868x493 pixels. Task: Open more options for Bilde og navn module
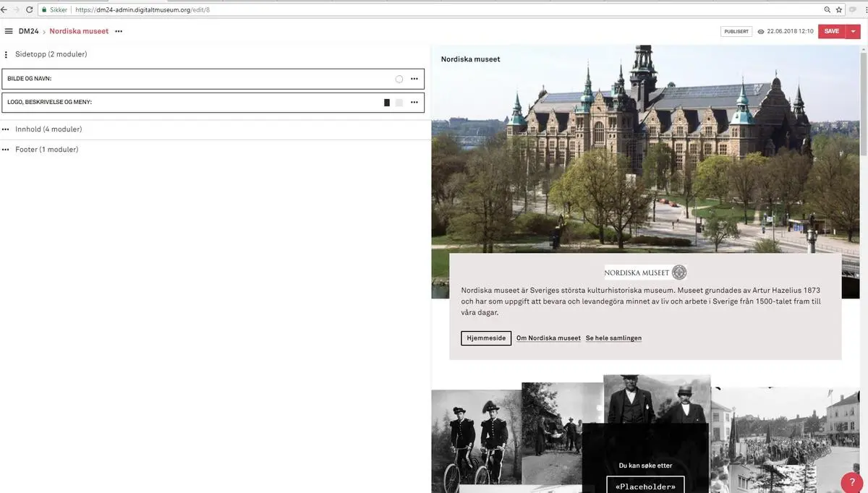(414, 79)
